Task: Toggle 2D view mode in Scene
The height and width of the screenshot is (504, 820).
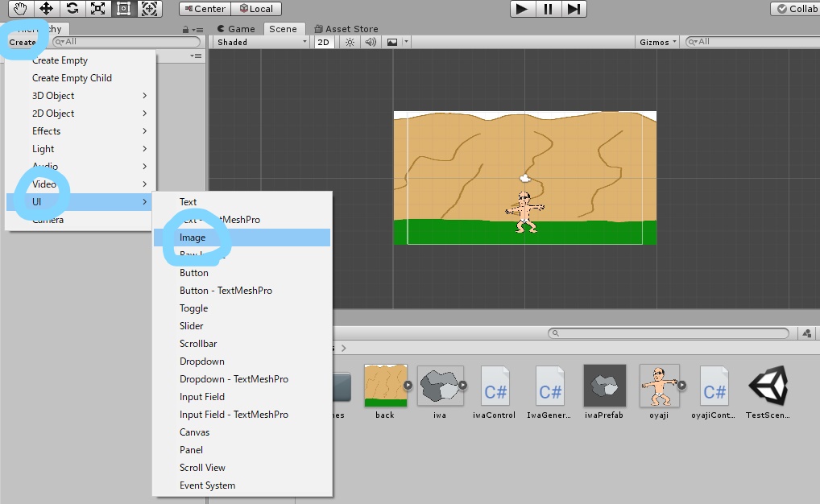Action: [324, 42]
